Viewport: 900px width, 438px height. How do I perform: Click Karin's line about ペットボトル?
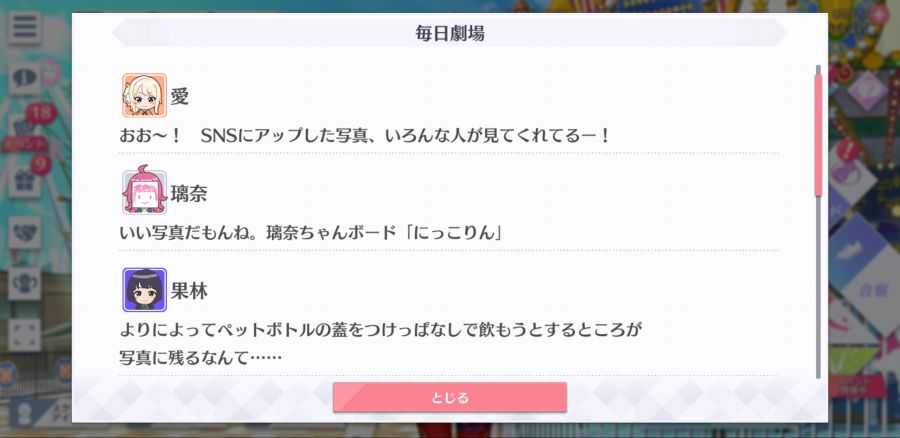(x=380, y=344)
